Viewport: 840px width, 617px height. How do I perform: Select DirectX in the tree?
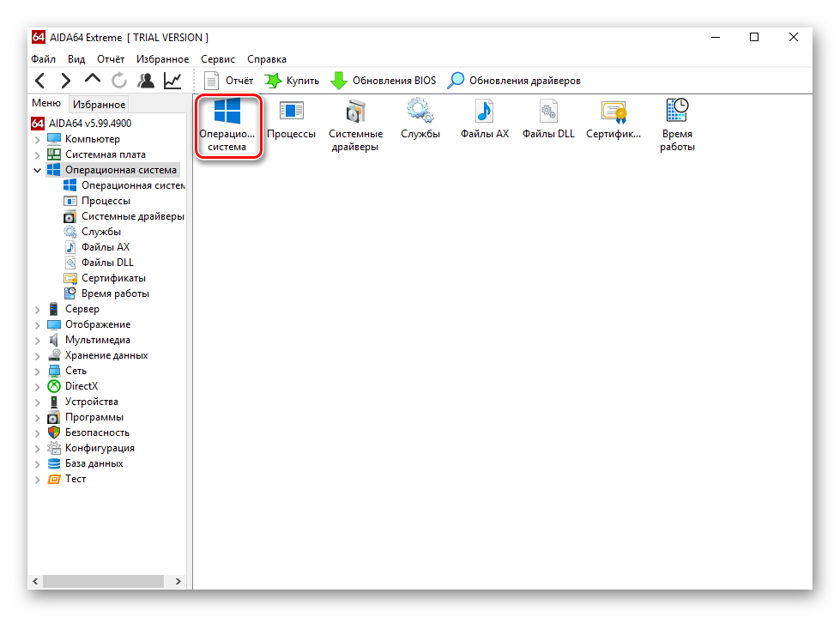[x=82, y=386]
